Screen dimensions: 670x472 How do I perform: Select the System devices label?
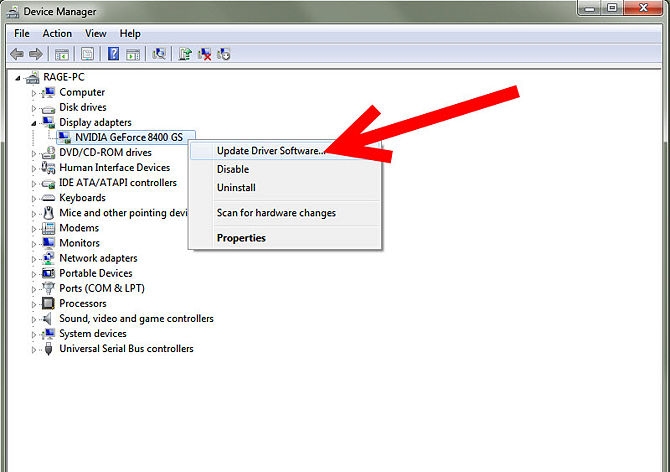tap(93, 334)
